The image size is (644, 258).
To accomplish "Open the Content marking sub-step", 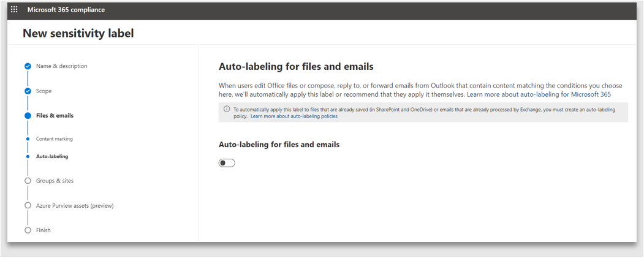I will [54, 139].
